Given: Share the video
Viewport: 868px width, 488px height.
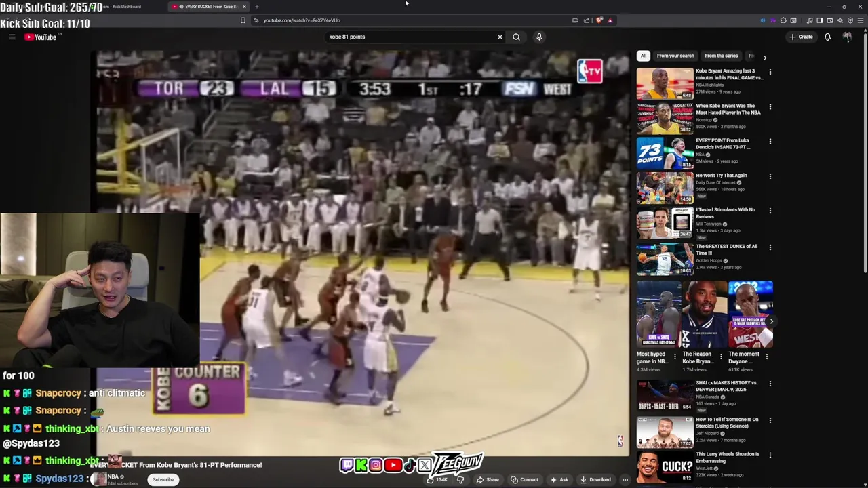Looking at the screenshot, I should pyautogui.click(x=488, y=480).
